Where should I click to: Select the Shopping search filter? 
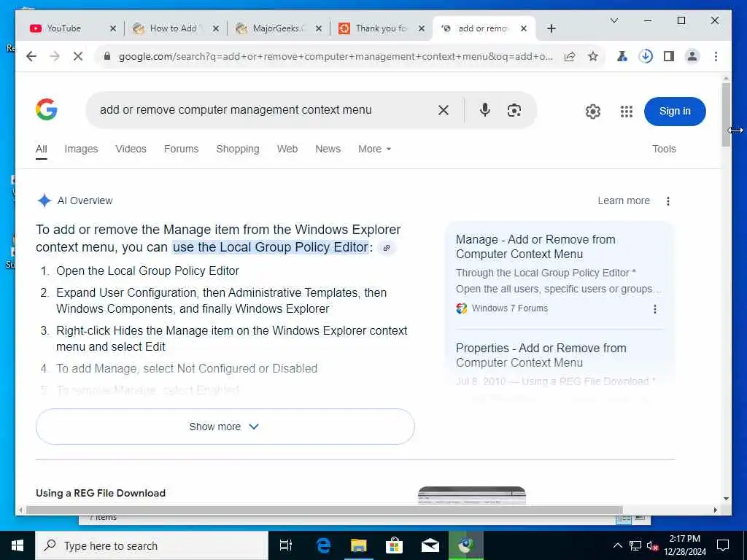[x=238, y=149]
